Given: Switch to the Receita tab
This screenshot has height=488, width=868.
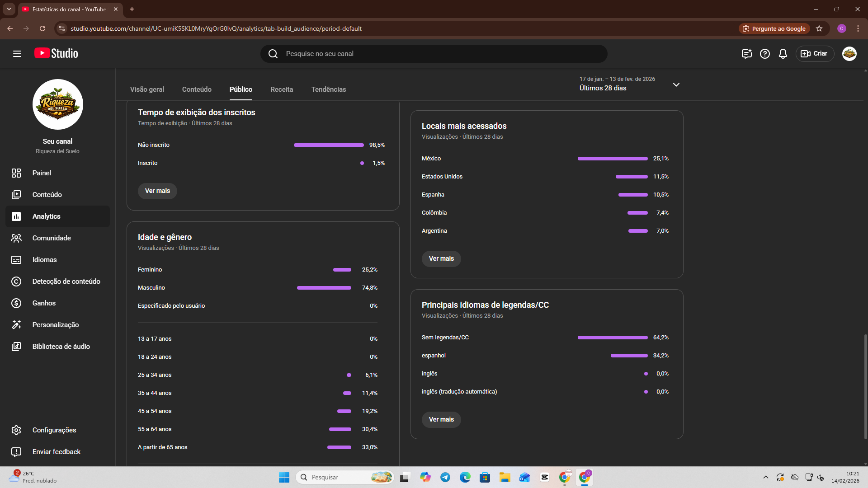Looking at the screenshot, I should pyautogui.click(x=282, y=89).
